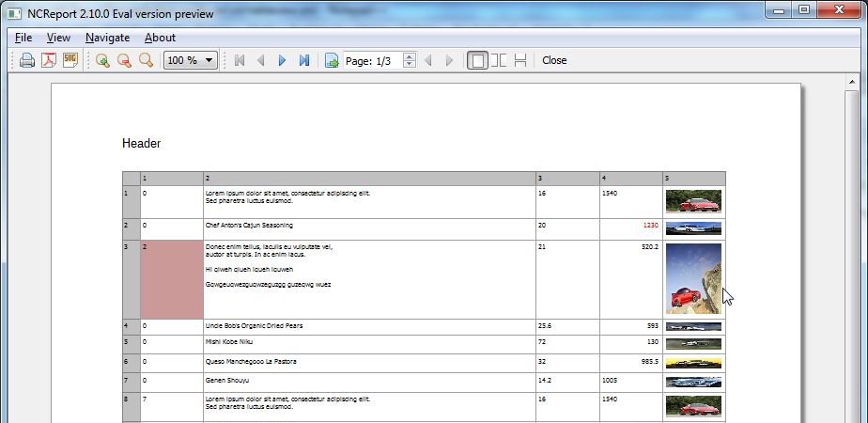Reset zoom with plain magnifier icon
Image resolution: width=868 pixels, height=423 pixels.
tap(147, 60)
